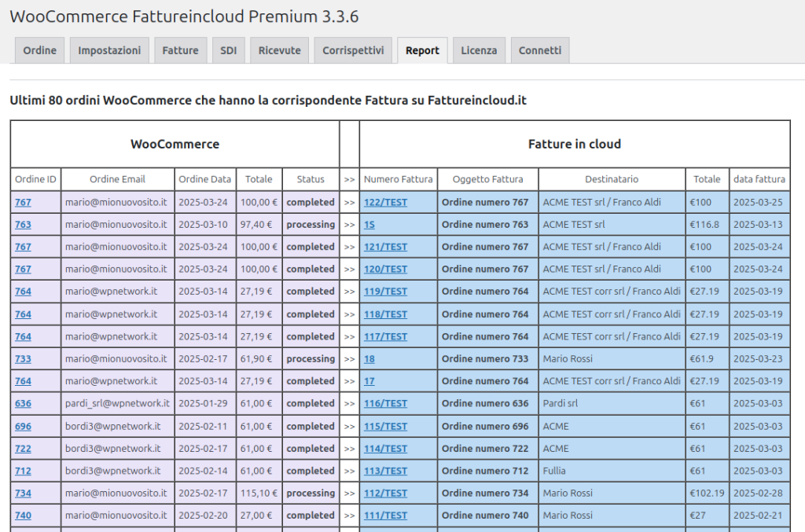Switch to the Impostazioni tab
The width and height of the screenshot is (805, 532).
tap(109, 50)
